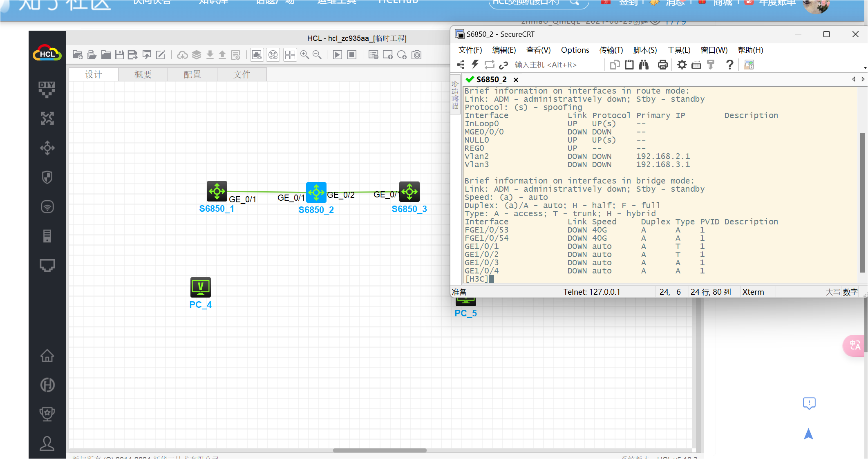
Task: Expand SecureCRT toolbar overflow arrow
Action: tap(865, 68)
